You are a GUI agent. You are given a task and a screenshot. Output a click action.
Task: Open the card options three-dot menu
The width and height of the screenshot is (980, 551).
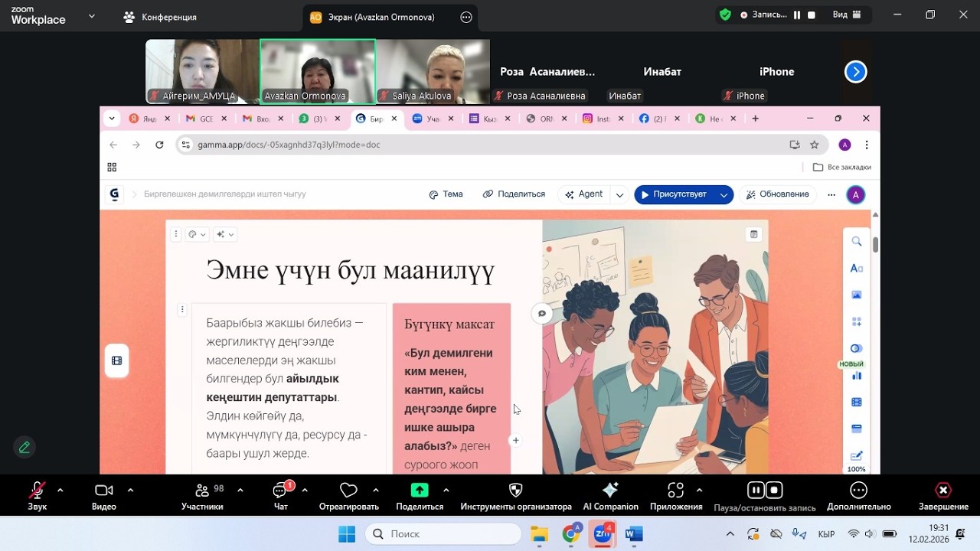[x=175, y=234]
